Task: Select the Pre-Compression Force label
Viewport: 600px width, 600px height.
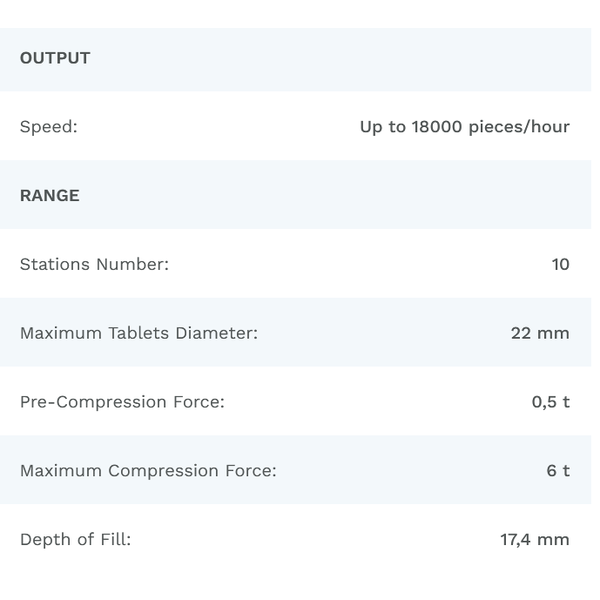Action: tap(122, 402)
